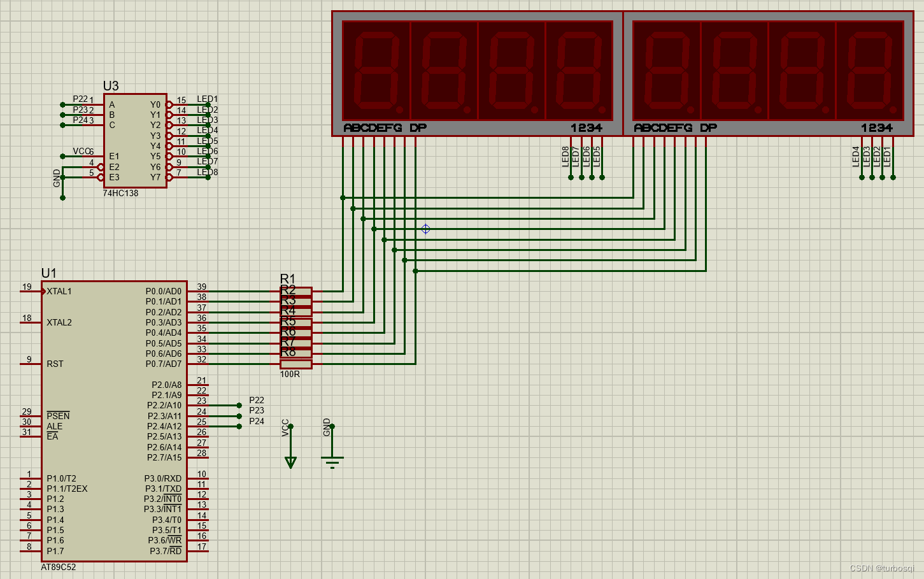The height and width of the screenshot is (579, 924).
Task: Select the GND ground terminal symbol
Action: 332,461
